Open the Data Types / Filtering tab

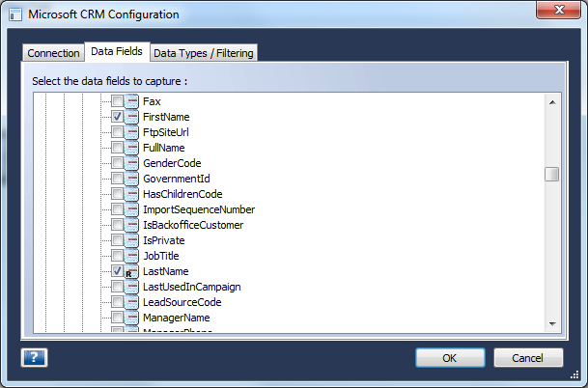[204, 53]
